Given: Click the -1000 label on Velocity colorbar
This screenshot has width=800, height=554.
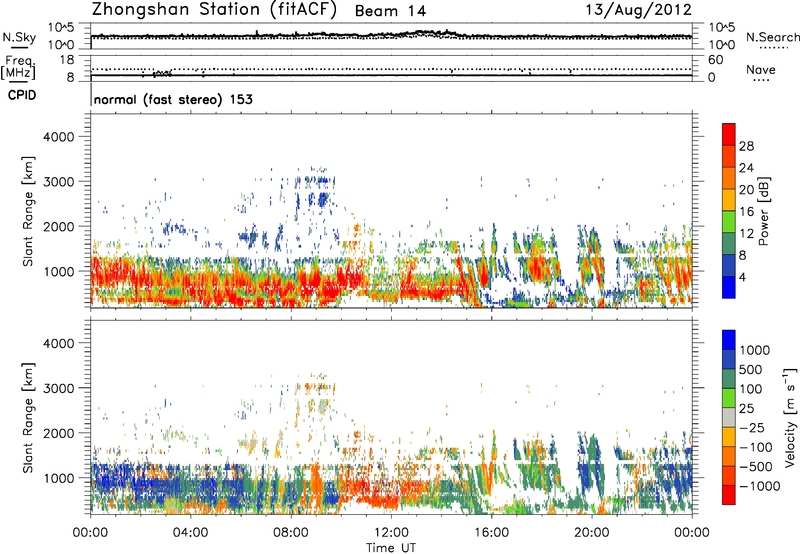Looking at the screenshot, I should pos(759,486).
